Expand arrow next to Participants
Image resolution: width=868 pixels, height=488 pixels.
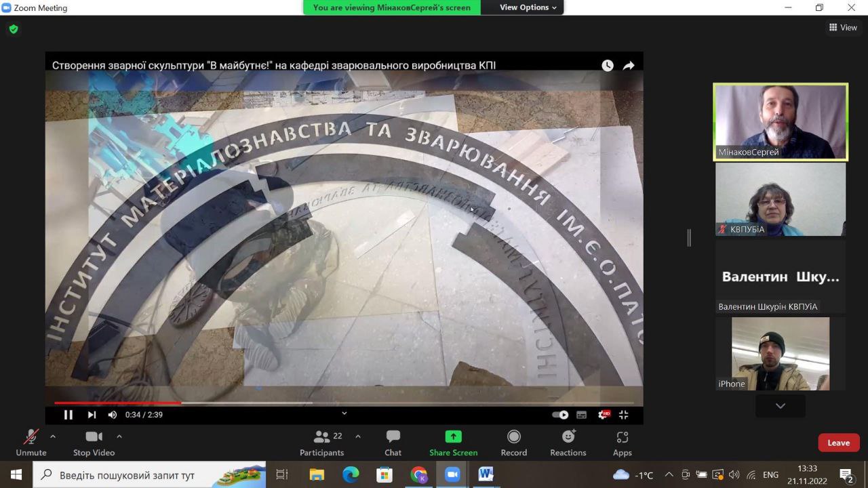358,436
